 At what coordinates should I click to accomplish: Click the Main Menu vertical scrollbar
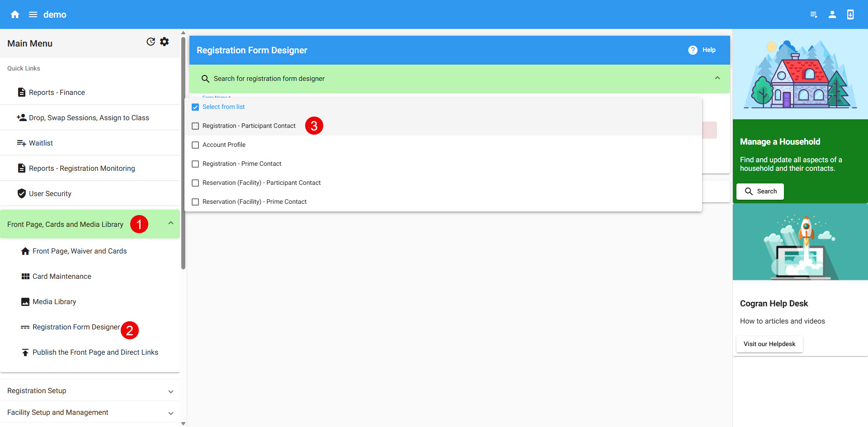tap(183, 154)
